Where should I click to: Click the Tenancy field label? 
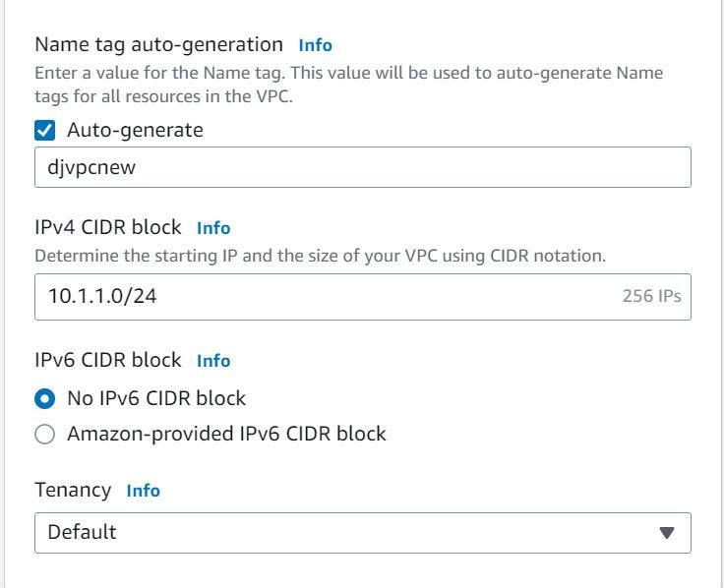pyautogui.click(x=73, y=490)
